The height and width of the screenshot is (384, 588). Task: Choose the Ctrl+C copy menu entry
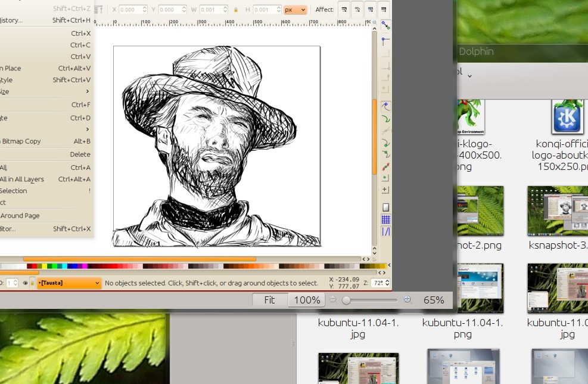pyautogui.click(x=45, y=45)
